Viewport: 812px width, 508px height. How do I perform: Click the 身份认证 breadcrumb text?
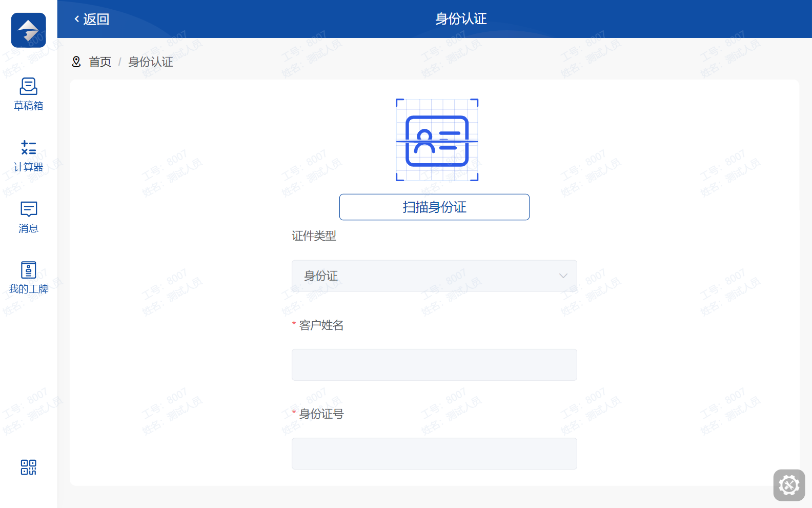pyautogui.click(x=151, y=62)
